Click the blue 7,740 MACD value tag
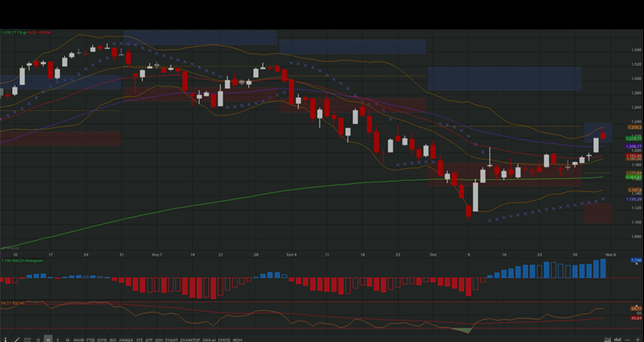 click(x=636, y=260)
